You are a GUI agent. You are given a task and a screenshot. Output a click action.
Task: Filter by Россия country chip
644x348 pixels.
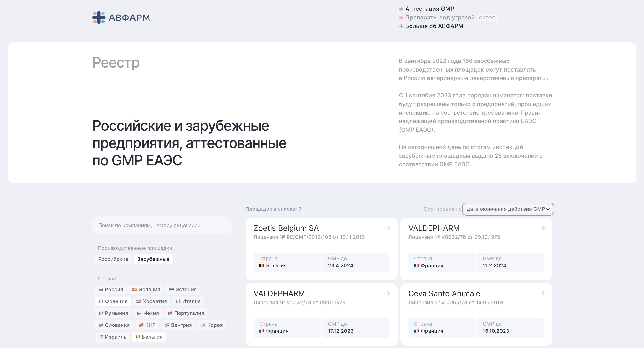pos(111,289)
